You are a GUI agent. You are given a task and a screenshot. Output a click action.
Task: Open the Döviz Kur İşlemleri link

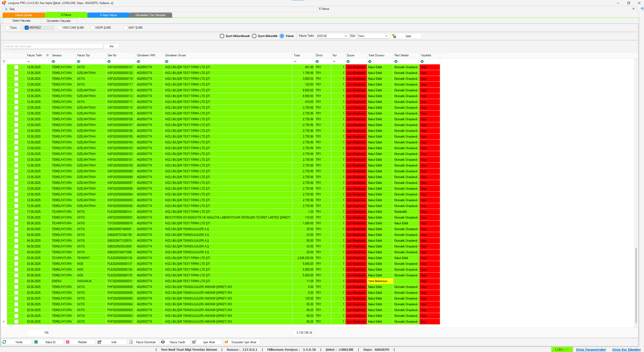[626, 349]
